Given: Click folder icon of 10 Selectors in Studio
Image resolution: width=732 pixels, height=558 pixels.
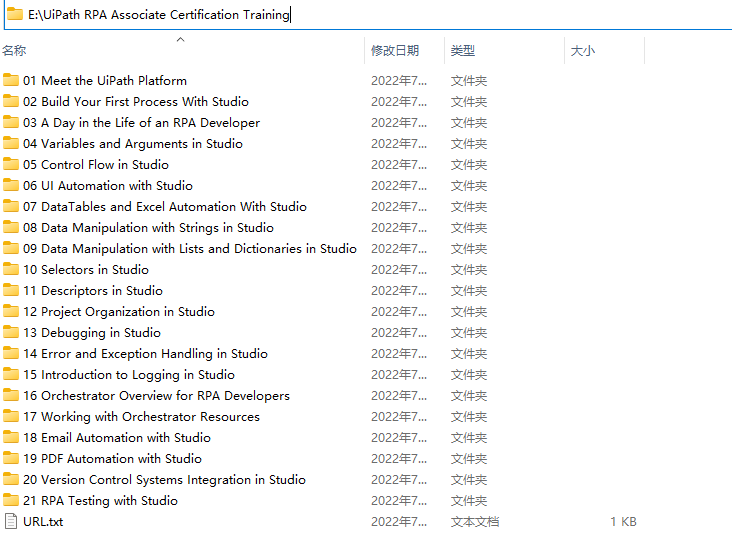Looking at the screenshot, I should [11, 269].
